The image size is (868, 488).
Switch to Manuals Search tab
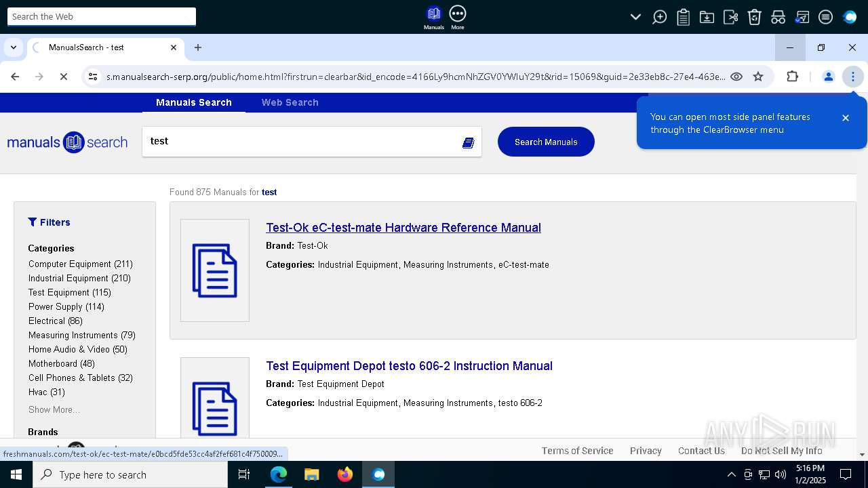[194, 102]
